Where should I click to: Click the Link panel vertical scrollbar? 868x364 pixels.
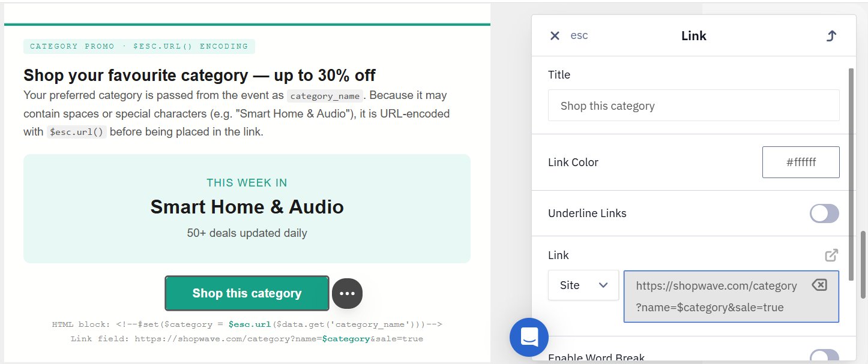851,174
